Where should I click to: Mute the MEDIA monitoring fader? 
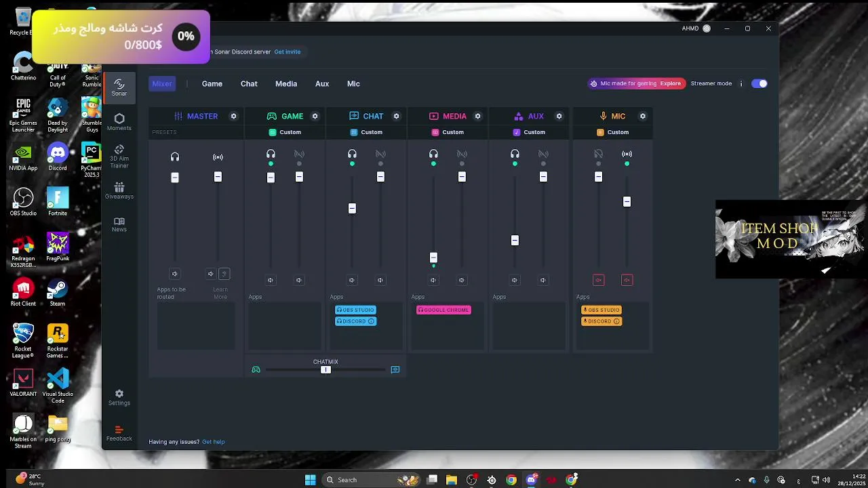coord(433,280)
